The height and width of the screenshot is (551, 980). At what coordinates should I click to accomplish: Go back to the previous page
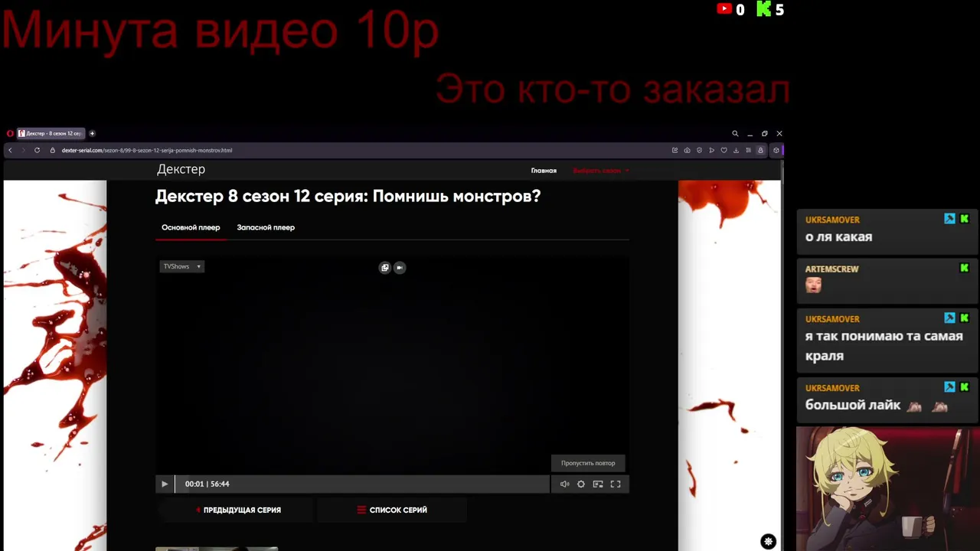click(x=10, y=150)
